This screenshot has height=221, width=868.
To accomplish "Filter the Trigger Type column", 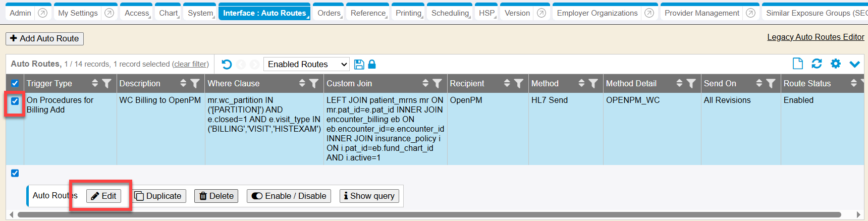I will click(x=106, y=83).
